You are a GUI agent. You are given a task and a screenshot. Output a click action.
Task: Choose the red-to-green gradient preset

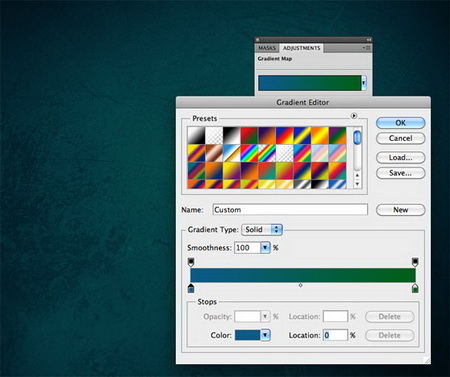pyautogui.click(x=249, y=135)
